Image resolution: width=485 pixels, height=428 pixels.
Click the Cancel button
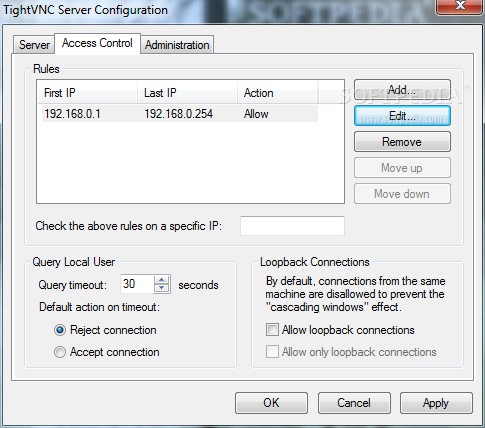(x=354, y=403)
